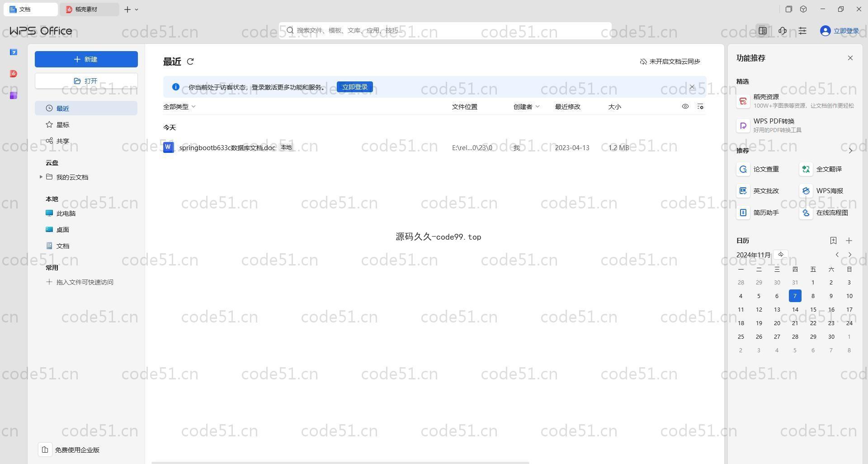Select 星标 in the left sidebar
Viewport: 868px width, 464px height.
click(63, 125)
